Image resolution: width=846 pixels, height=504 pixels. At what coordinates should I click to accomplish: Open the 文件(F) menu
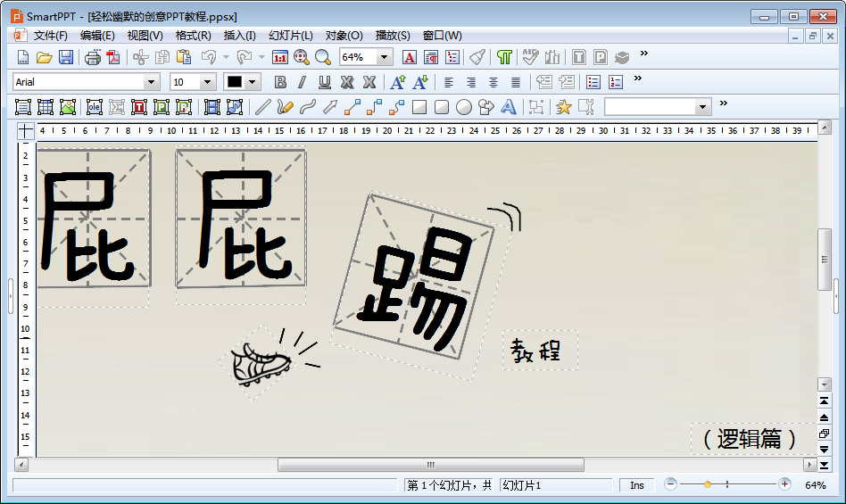coord(50,36)
